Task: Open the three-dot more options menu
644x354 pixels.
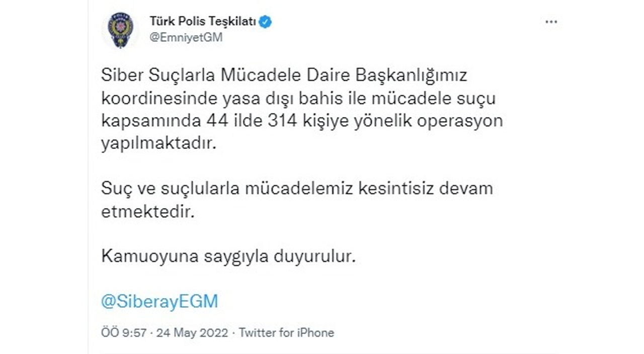Action: [551, 22]
